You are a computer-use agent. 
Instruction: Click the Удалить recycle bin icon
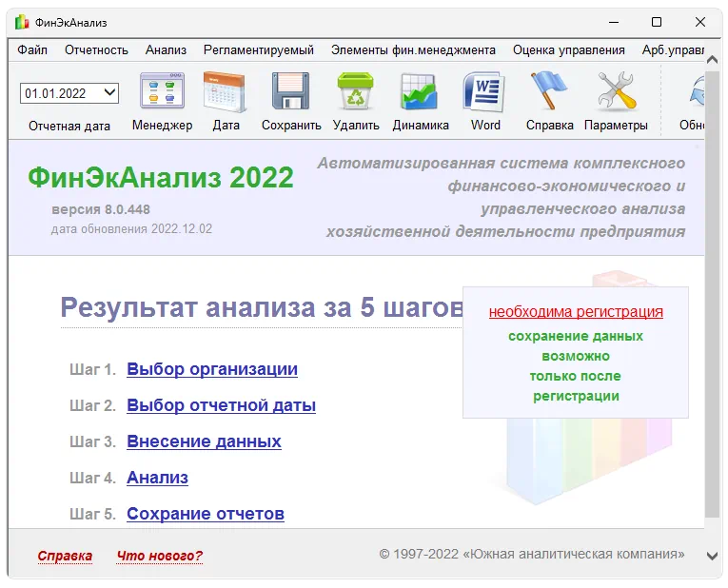pos(356,91)
